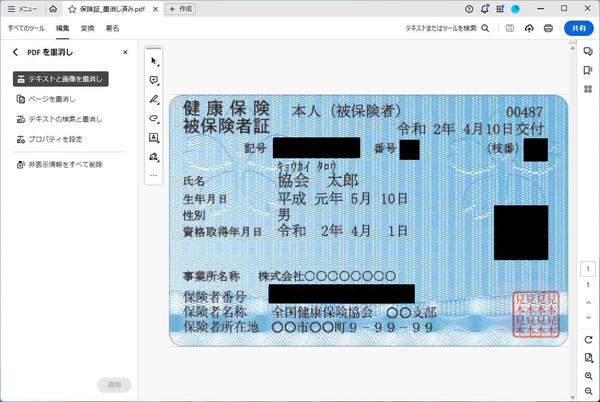Click the 作成 new tab button
Screen dimensions: 600x402
pos(181,9)
